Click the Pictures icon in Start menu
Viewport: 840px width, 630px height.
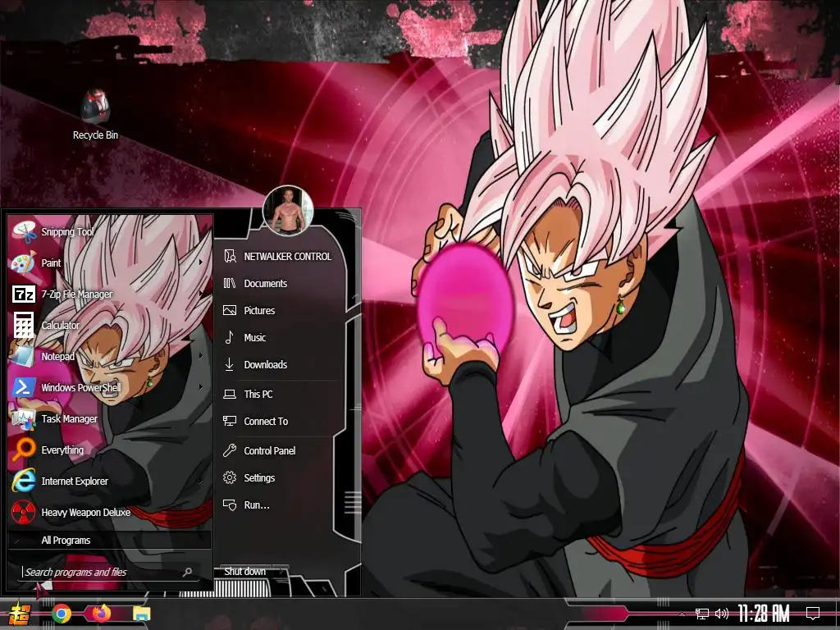pyautogui.click(x=230, y=310)
